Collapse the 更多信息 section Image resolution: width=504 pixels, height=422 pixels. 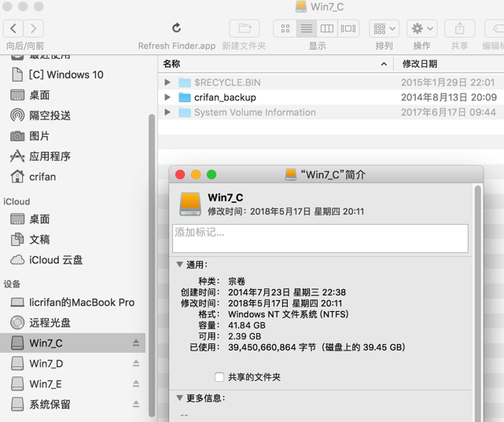tap(179, 398)
